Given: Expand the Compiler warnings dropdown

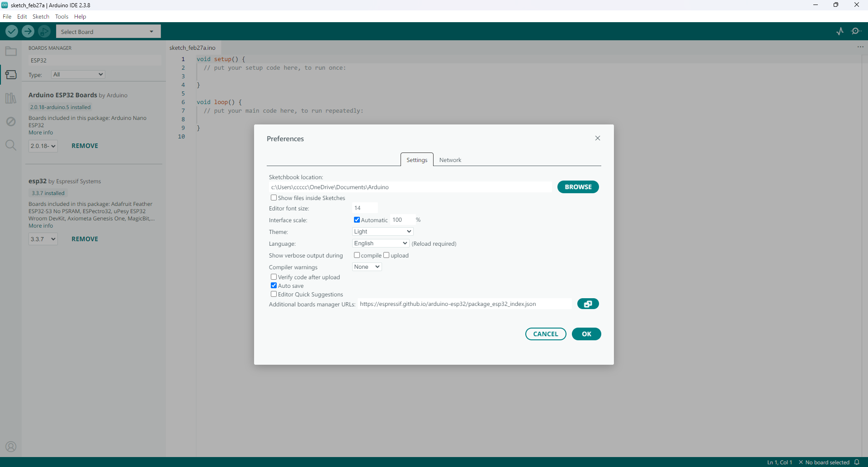Looking at the screenshot, I should click(367, 267).
